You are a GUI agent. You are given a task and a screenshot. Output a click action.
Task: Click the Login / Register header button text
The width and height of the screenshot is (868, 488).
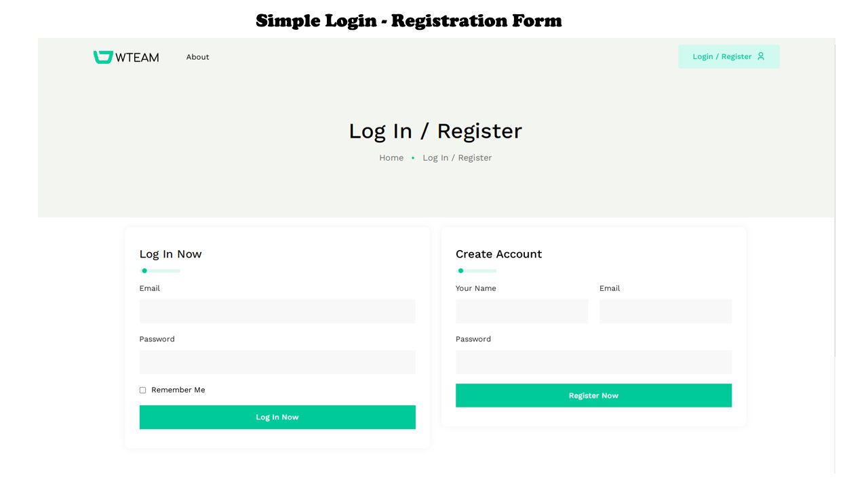pos(722,56)
